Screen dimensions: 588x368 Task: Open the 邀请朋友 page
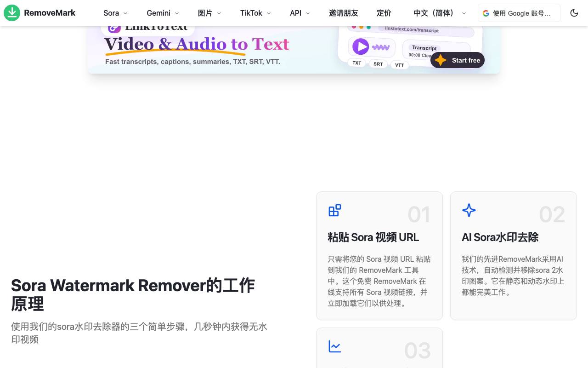tap(344, 13)
